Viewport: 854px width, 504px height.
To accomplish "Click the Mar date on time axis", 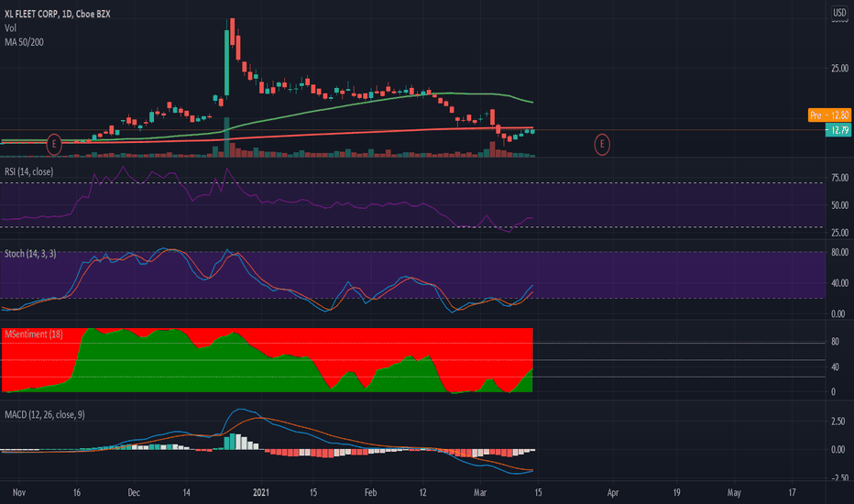I will click(x=480, y=493).
